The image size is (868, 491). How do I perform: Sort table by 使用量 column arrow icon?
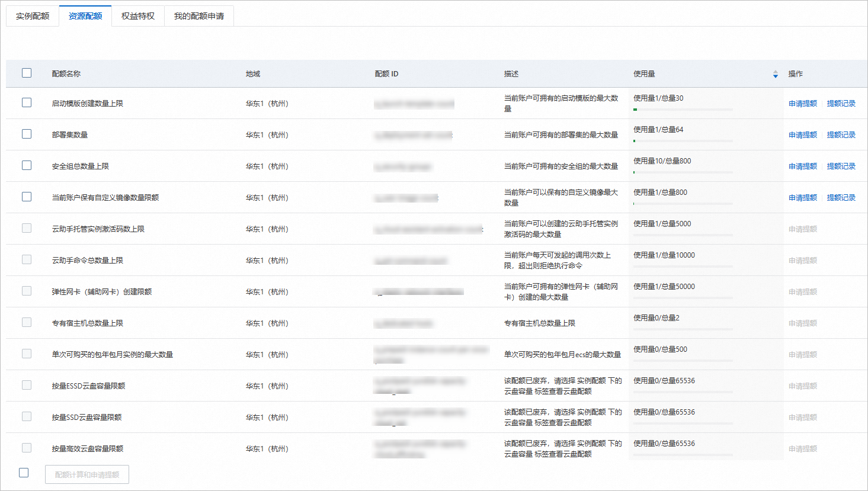[x=775, y=74]
